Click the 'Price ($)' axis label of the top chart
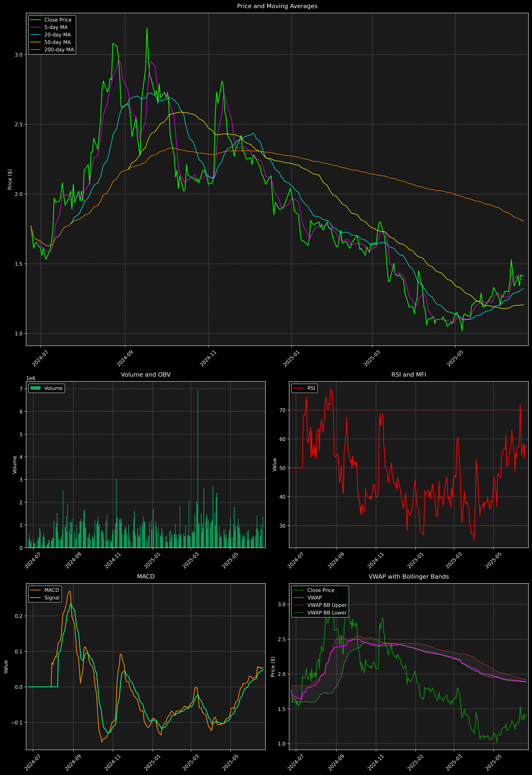 (x=10, y=179)
